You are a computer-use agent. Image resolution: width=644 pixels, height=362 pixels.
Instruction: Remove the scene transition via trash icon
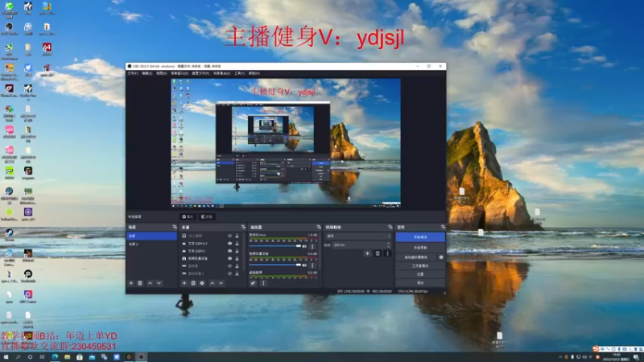coord(378,253)
